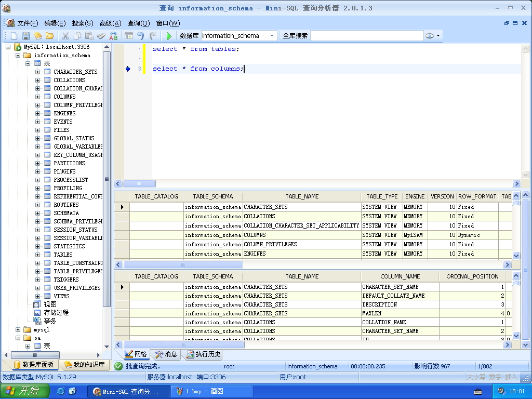Switch to the 消息 messages tab

166,354
